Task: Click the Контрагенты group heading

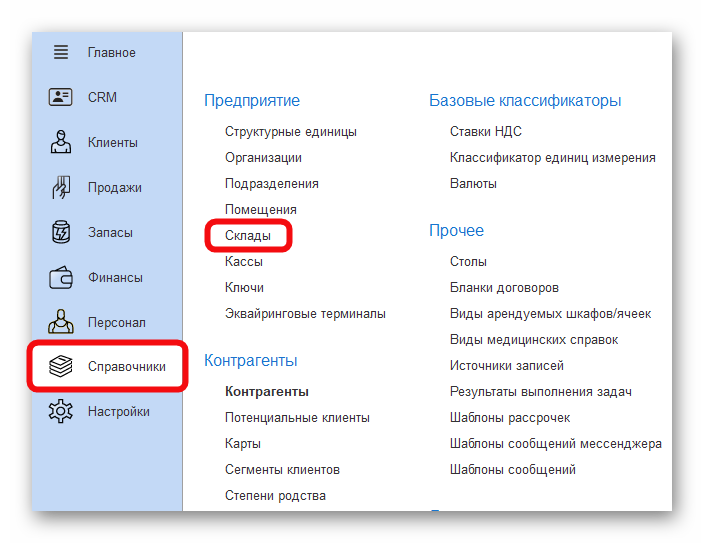Action: click(251, 360)
